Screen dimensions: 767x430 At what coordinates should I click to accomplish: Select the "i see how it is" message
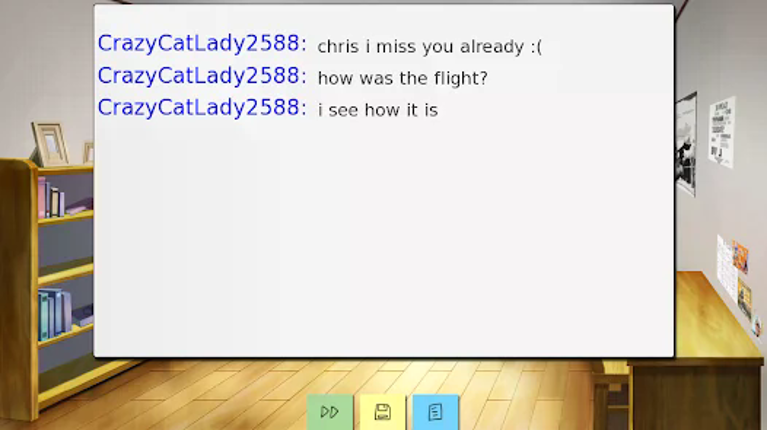378,110
